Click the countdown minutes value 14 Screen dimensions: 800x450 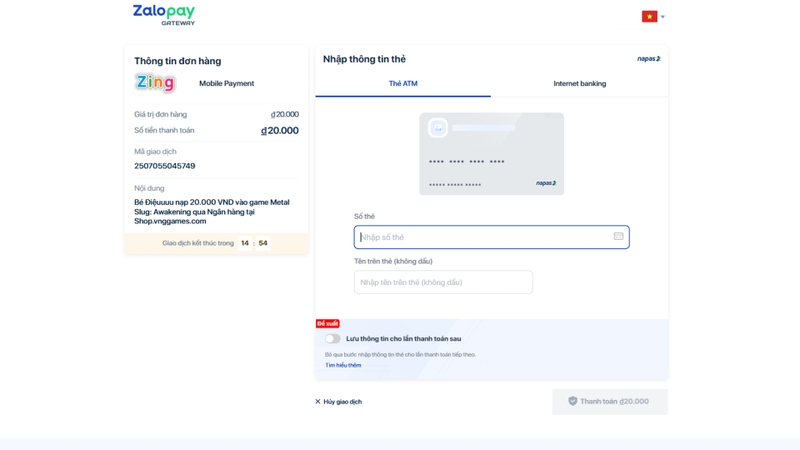[x=245, y=243]
